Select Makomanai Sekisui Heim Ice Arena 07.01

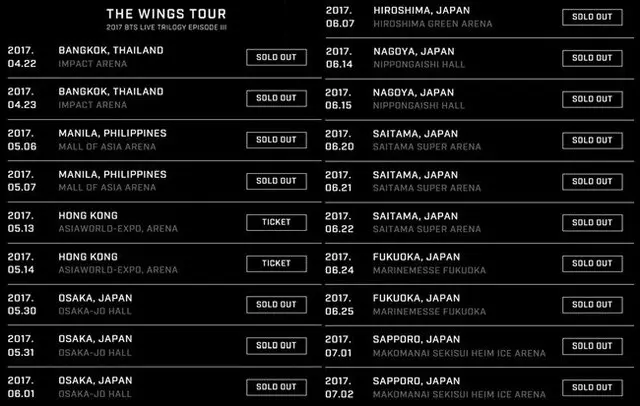click(459, 353)
